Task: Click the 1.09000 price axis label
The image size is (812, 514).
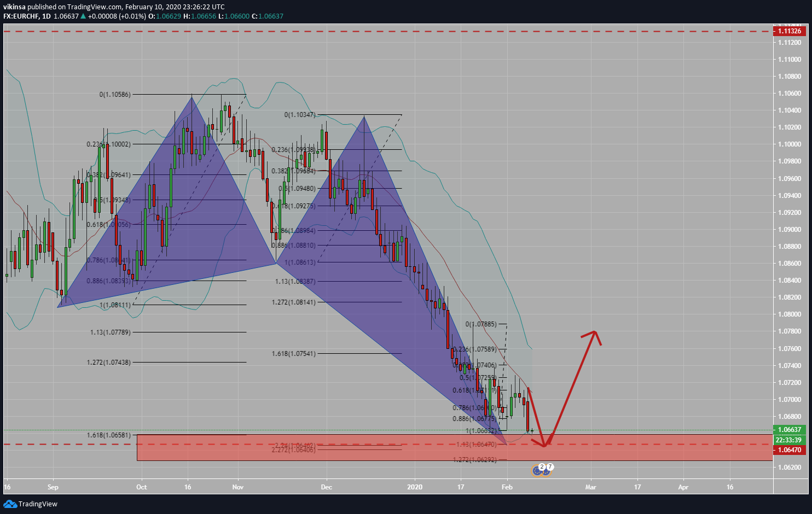Action: (789, 230)
